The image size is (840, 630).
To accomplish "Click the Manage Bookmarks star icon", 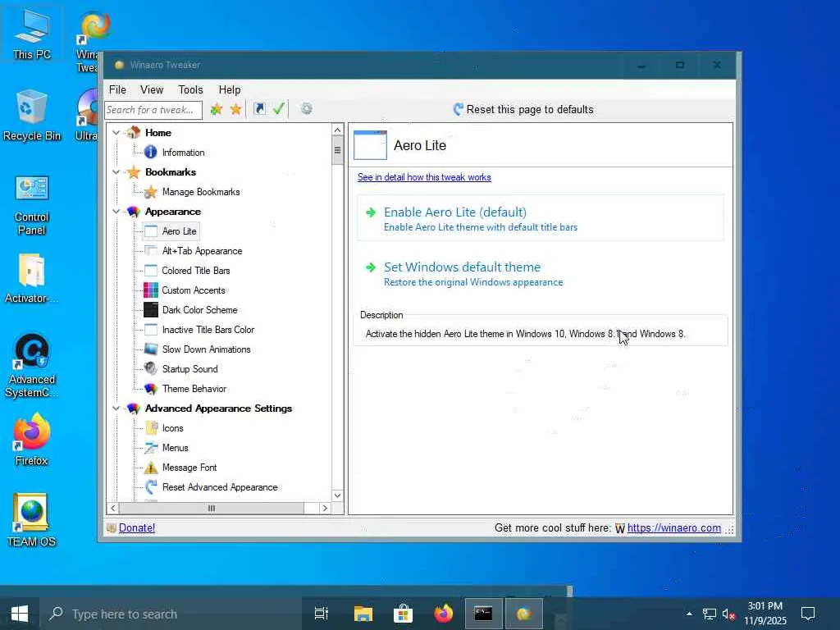I will 151,192.
